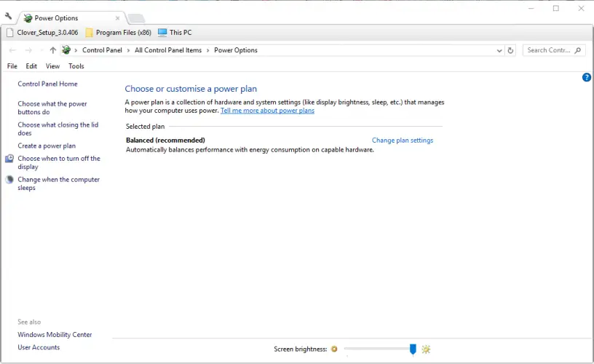This screenshot has height=364, width=594.
Task: Click the Clover wrench settings icon
Action: tap(9, 16)
